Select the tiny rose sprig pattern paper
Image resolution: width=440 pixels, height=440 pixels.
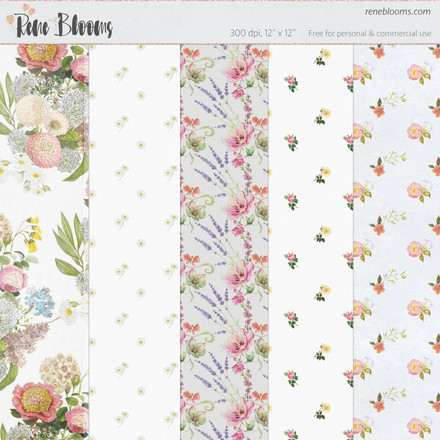(x=311, y=242)
